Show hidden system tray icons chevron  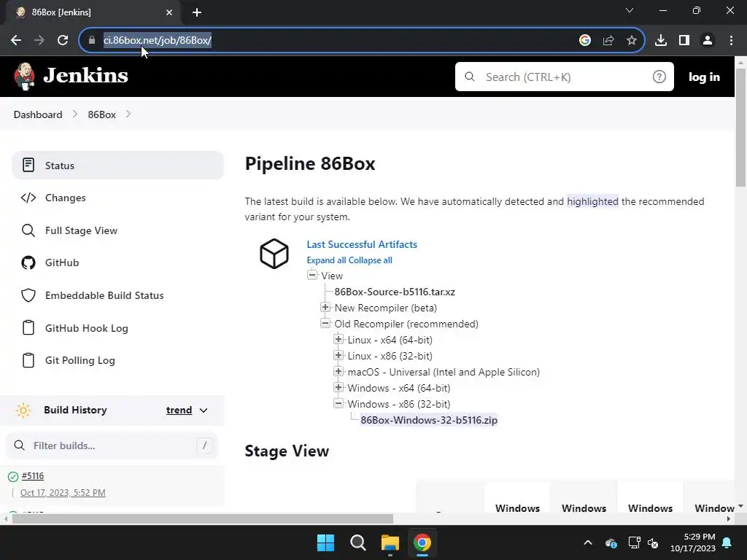point(588,542)
